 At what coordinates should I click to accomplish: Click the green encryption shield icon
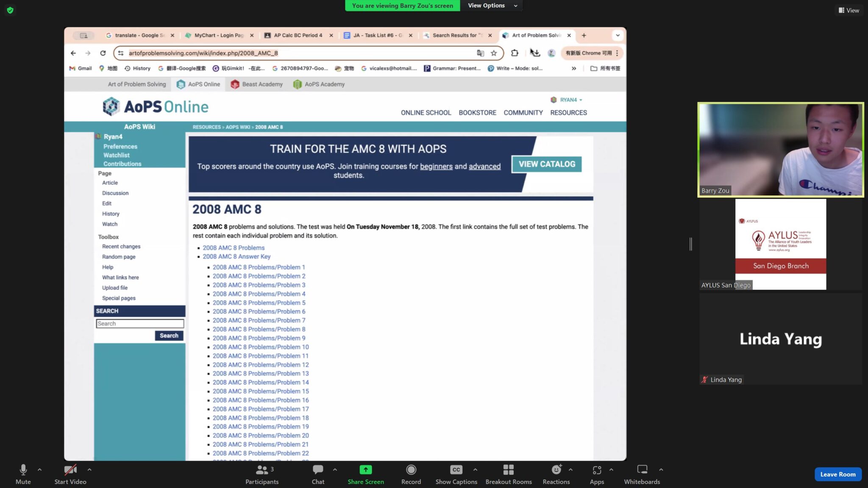point(10,10)
